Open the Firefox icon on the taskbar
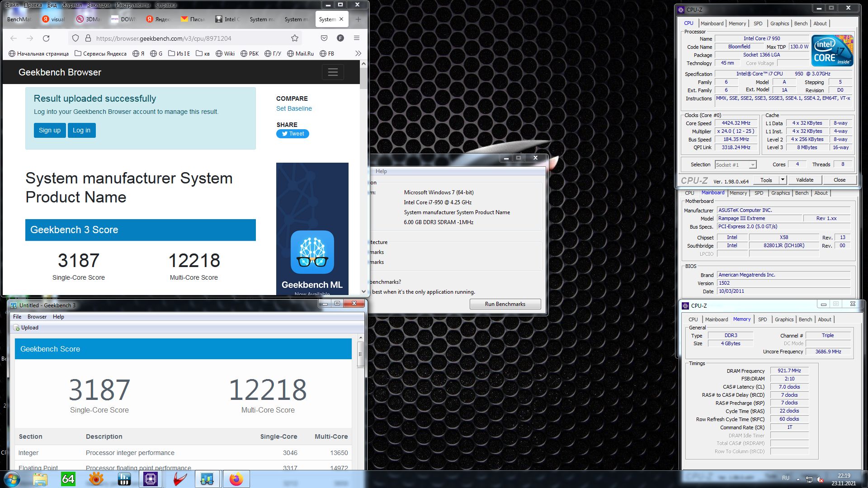The image size is (868, 488). click(236, 479)
